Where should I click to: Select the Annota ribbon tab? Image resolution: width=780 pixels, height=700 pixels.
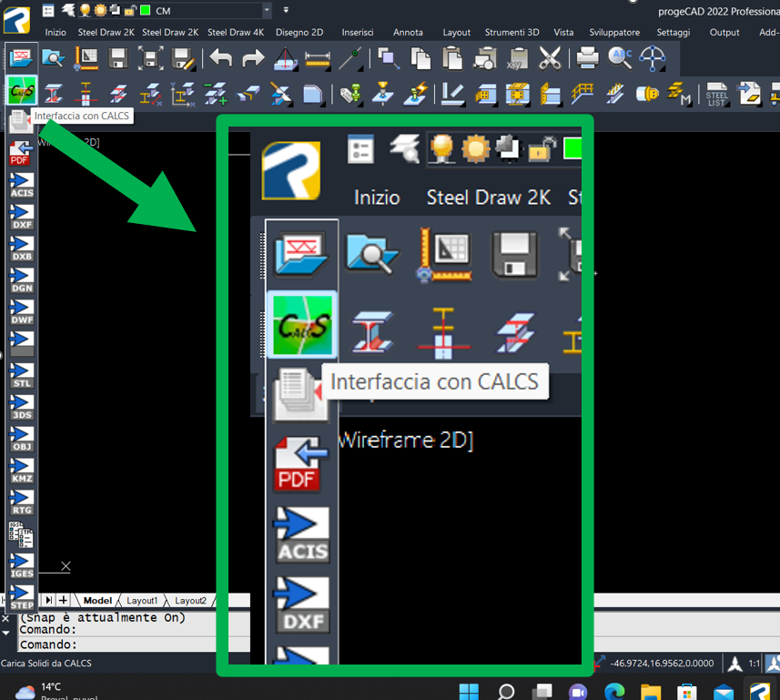click(x=408, y=33)
